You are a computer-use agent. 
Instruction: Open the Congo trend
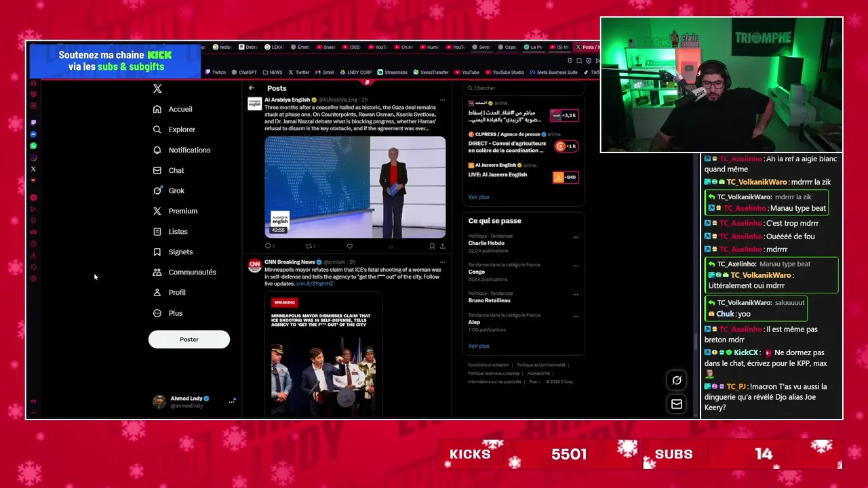[x=477, y=272]
